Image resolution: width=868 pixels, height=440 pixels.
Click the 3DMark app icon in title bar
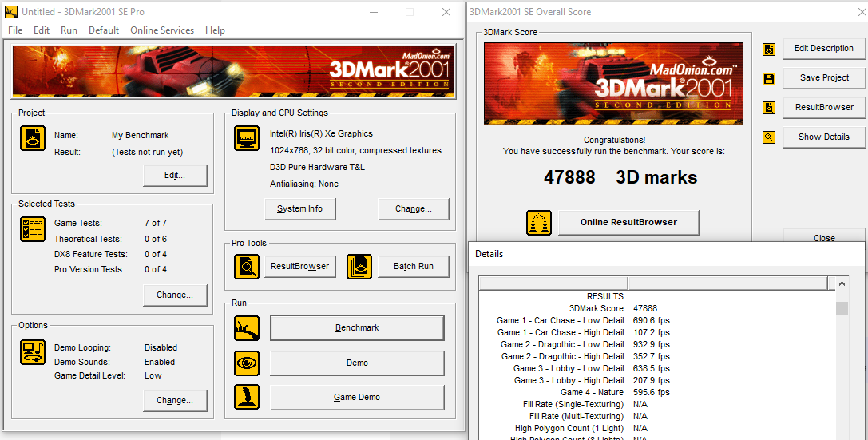(x=10, y=12)
